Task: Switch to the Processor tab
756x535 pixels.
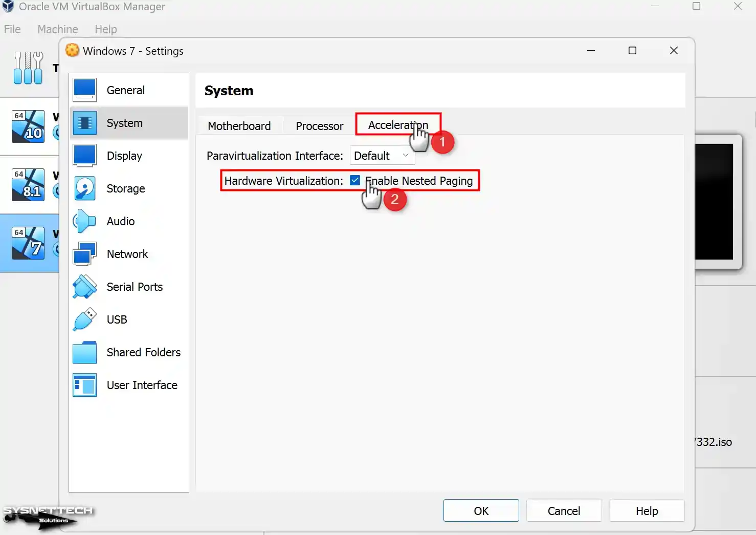Action: (319, 126)
